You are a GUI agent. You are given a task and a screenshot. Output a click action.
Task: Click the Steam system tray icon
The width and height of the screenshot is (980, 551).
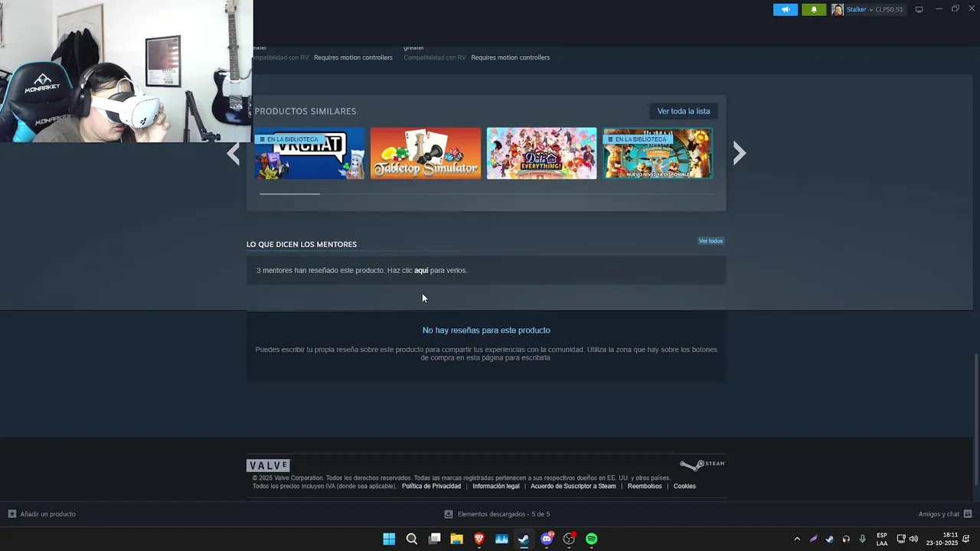tap(829, 539)
